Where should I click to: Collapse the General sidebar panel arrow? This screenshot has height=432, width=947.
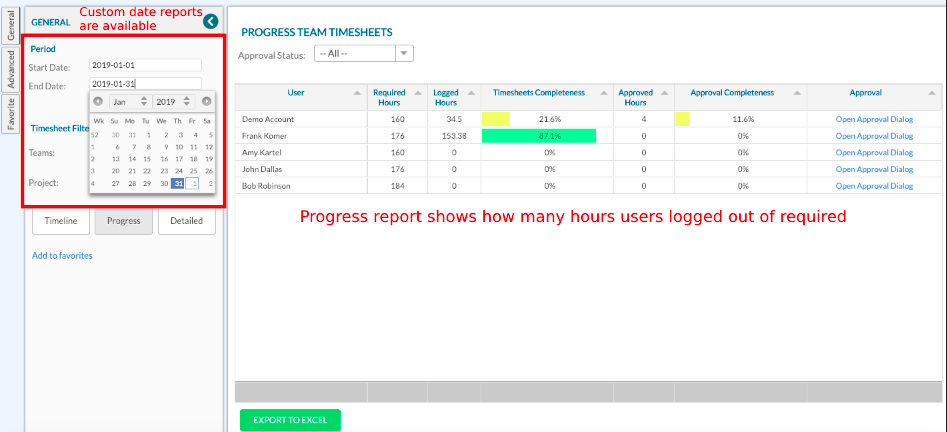pyautogui.click(x=210, y=21)
